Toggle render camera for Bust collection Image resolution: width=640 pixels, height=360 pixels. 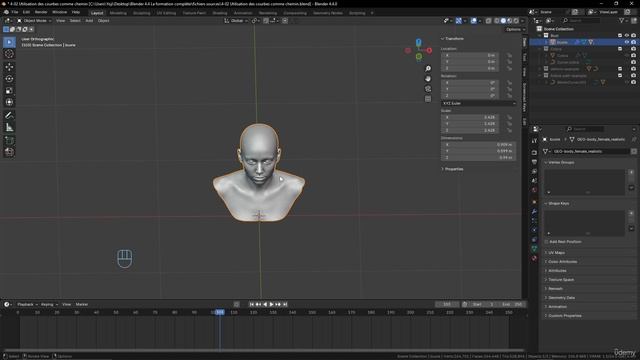point(633,36)
